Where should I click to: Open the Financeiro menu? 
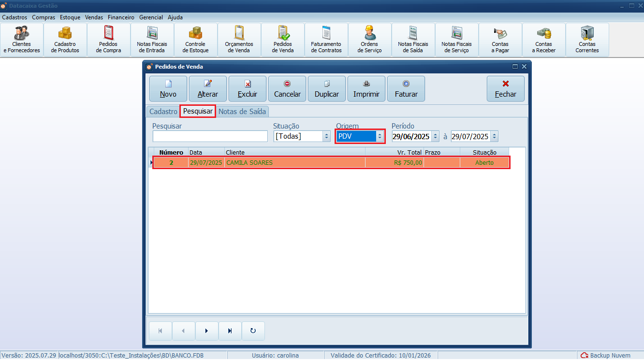click(x=121, y=17)
